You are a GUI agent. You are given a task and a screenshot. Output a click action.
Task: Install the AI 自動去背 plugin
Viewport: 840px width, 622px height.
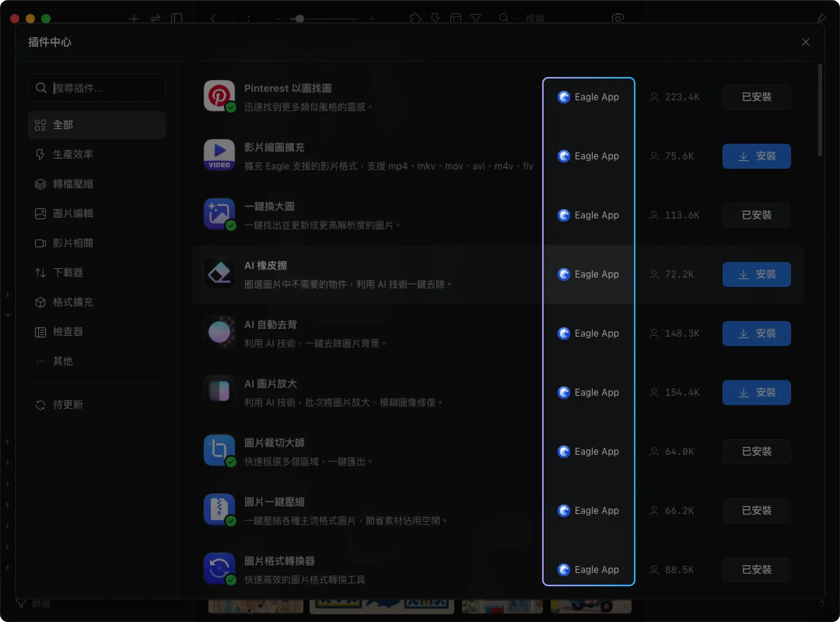pos(756,333)
